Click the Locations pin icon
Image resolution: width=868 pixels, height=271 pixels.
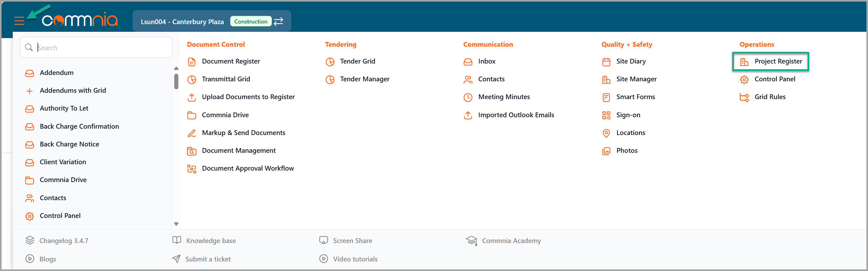coord(606,133)
